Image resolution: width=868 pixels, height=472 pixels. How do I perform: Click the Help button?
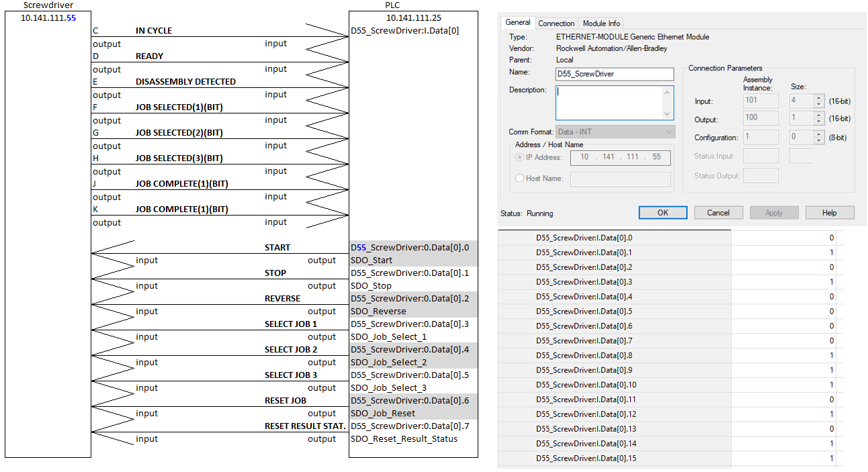pos(829,213)
